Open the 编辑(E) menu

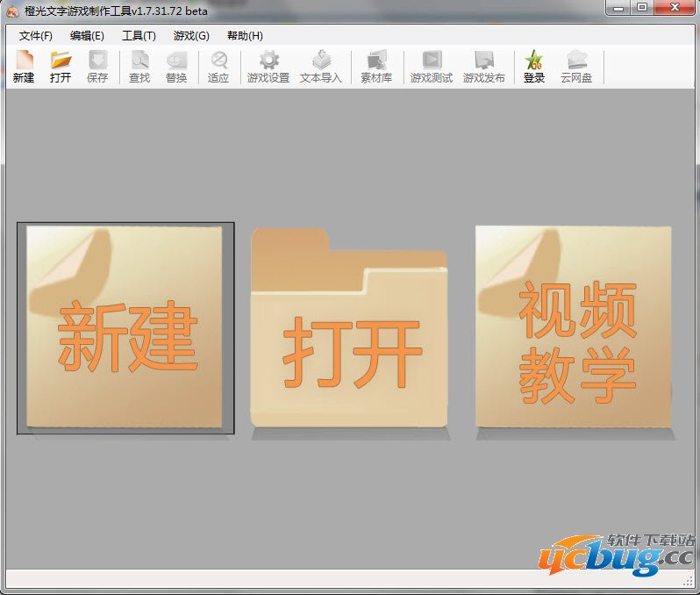[x=87, y=36]
